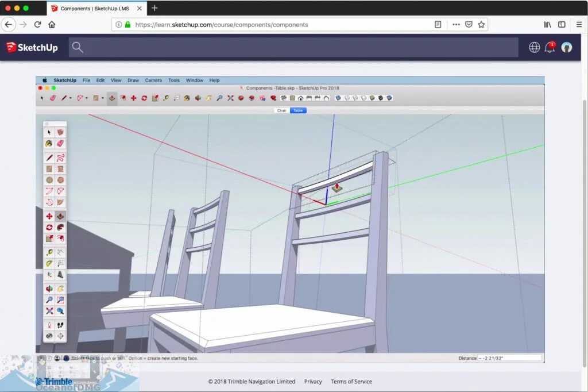Bookmark this page with star
The height and width of the screenshot is (392, 588).
481,24
